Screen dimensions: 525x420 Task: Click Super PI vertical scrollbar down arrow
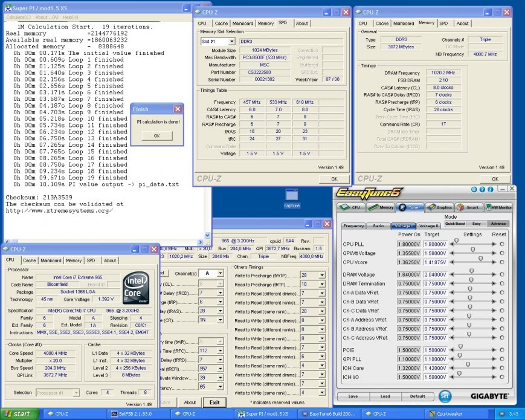tap(207, 235)
